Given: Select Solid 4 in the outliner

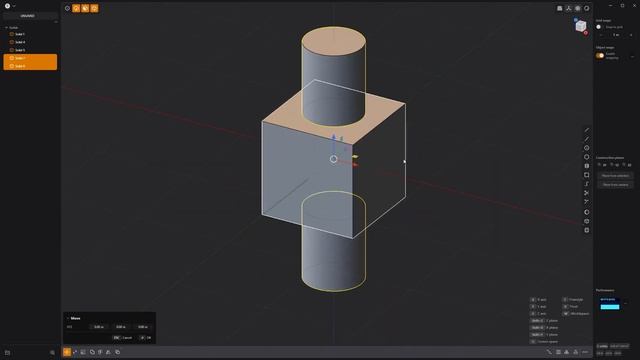Looking at the screenshot, I should tap(30, 42).
